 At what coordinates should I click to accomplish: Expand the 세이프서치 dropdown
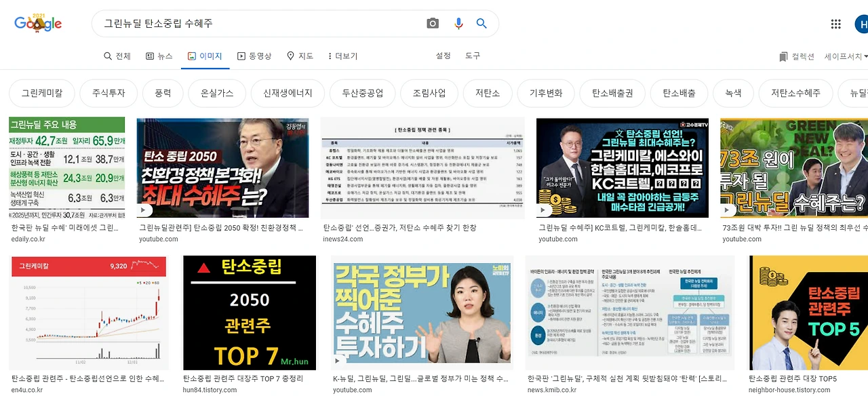(x=845, y=56)
